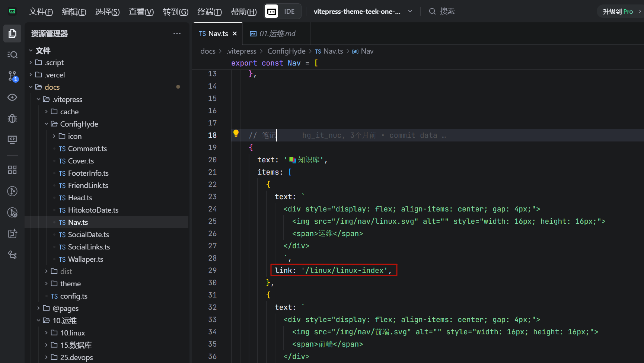Image resolution: width=644 pixels, height=363 pixels.
Task: Expand the @pages folder
Action: [66, 308]
